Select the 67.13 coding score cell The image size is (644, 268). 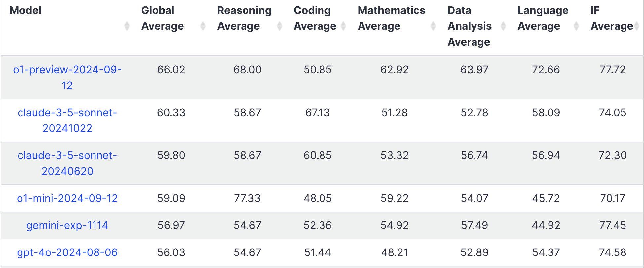point(318,112)
